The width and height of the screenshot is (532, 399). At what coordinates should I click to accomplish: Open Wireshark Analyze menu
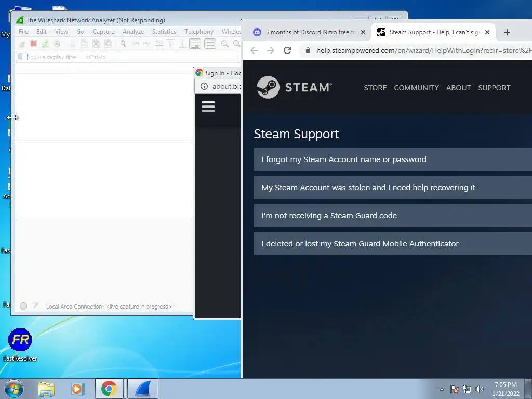tap(133, 32)
